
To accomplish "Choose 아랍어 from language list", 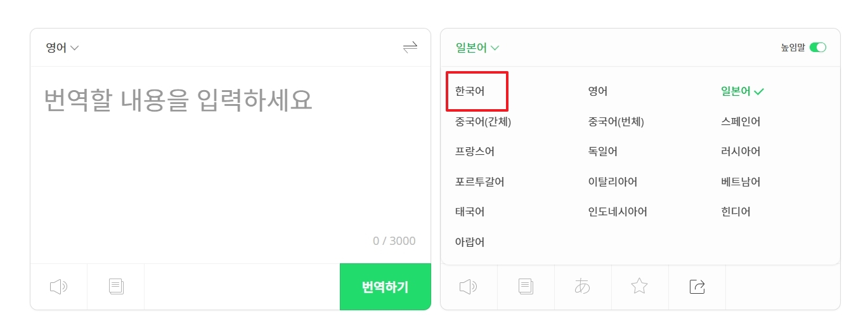I will coord(470,242).
